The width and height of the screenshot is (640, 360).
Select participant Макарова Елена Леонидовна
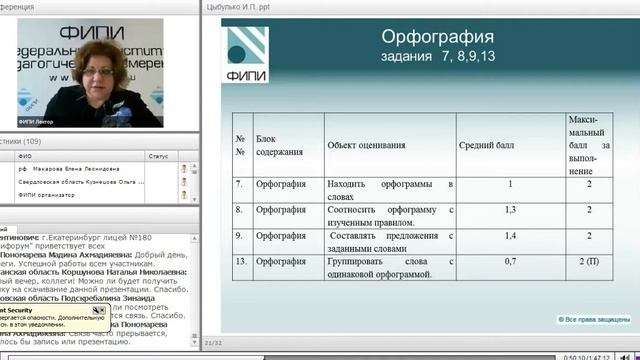69,169
